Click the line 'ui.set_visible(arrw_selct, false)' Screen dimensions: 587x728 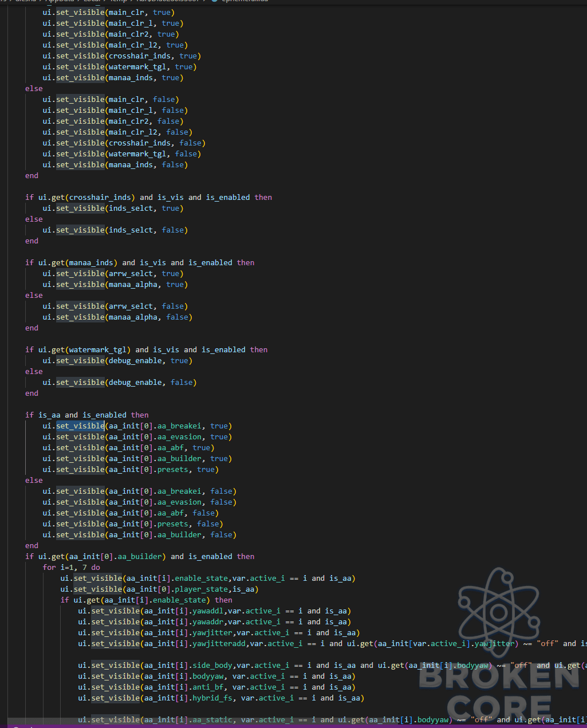click(x=115, y=306)
